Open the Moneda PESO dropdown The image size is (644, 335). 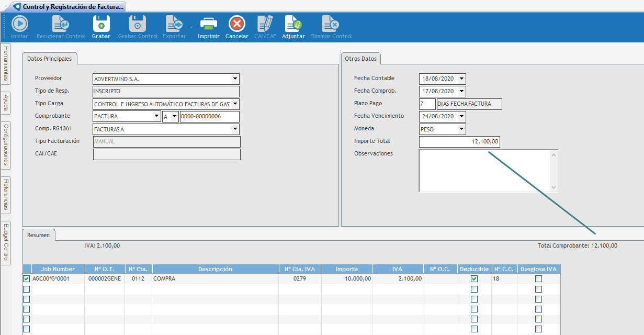pos(461,129)
